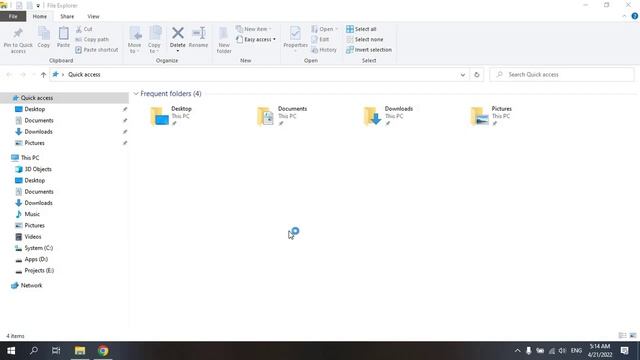Open Apps (D:) drive
The image size is (640, 360).
tap(32, 259)
